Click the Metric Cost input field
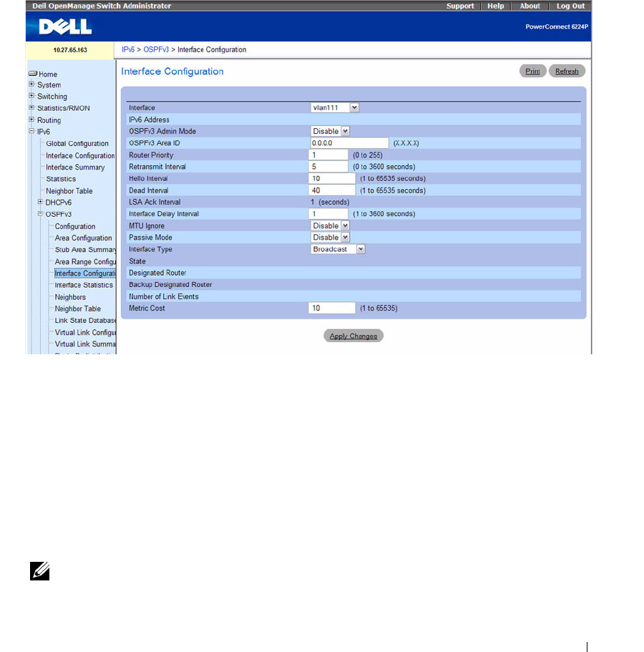 click(x=332, y=308)
